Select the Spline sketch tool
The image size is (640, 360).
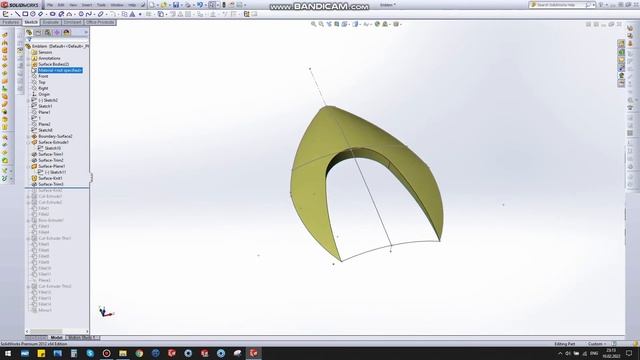[89, 14]
